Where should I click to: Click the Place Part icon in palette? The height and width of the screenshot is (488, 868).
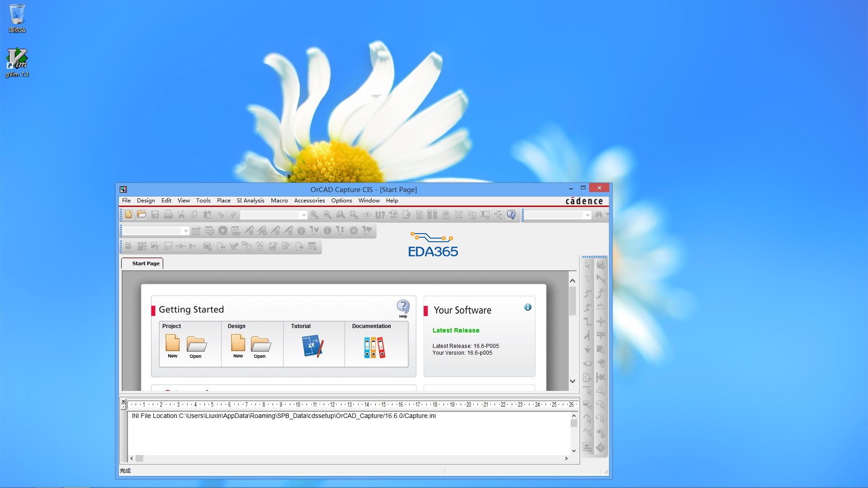pyautogui.click(x=601, y=265)
